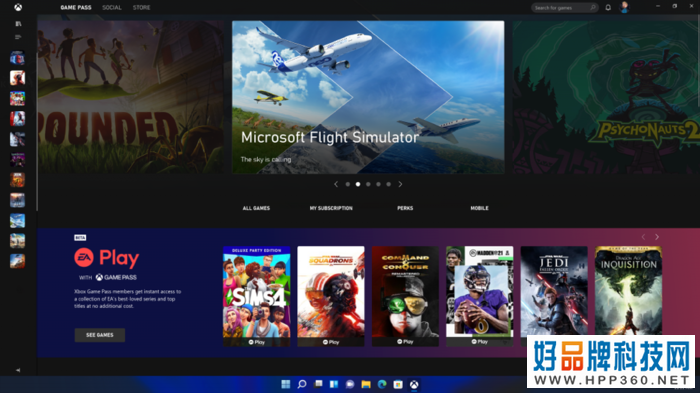Image resolution: width=700 pixels, height=393 pixels.
Task: Open Forza Horizon shortcut at sidebar bottom
Action: pyautogui.click(x=17, y=261)
